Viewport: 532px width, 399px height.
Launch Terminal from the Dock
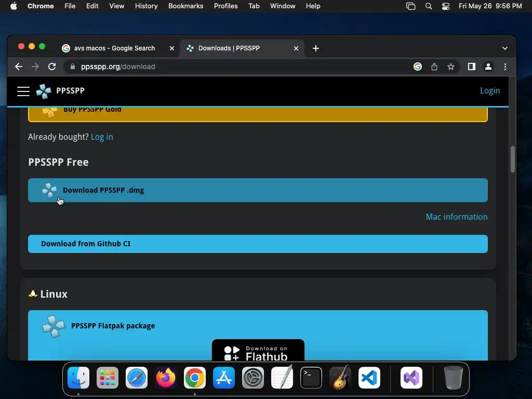click(x=311, y=378)
